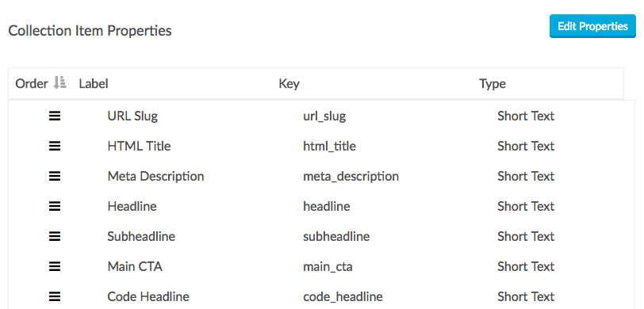Click the Code Headline reorder handle

55,296
